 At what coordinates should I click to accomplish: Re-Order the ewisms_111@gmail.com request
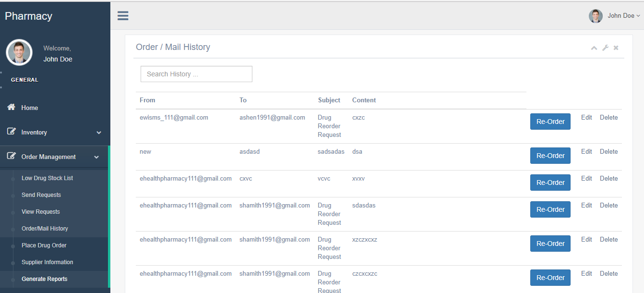pos(550,122)
